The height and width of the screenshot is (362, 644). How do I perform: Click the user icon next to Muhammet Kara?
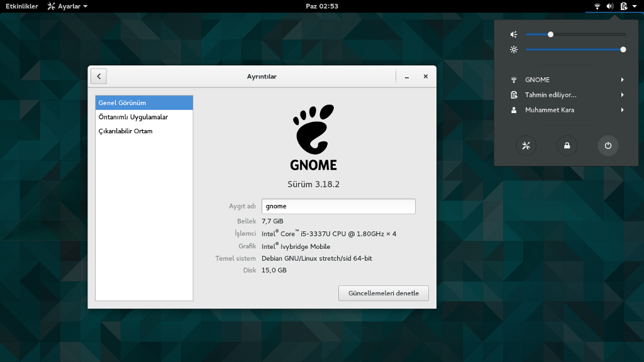[514, 110]
